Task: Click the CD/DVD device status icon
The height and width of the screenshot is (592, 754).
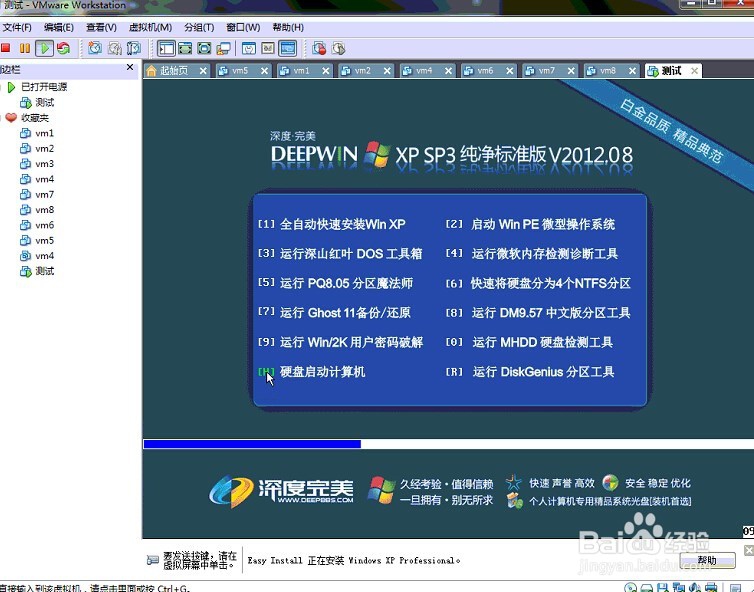Action: pyautogui.click(x=630, y=587)
